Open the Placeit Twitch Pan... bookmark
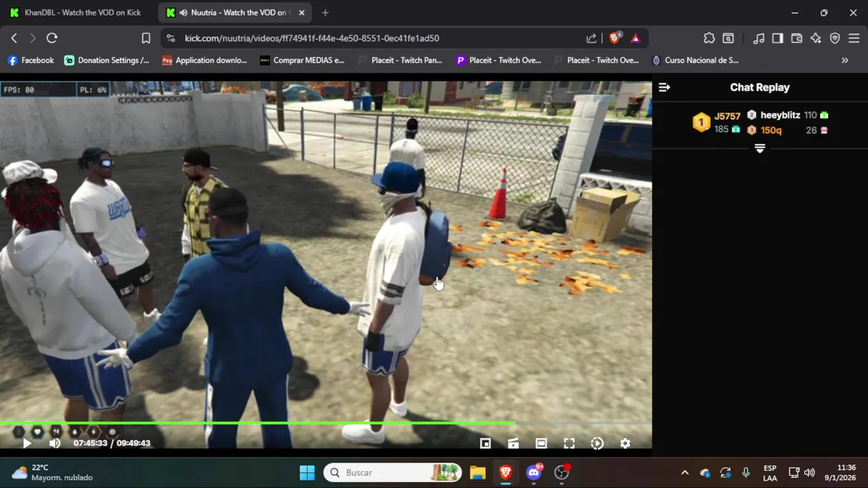 pyautogui.click(x=400, y=60)
